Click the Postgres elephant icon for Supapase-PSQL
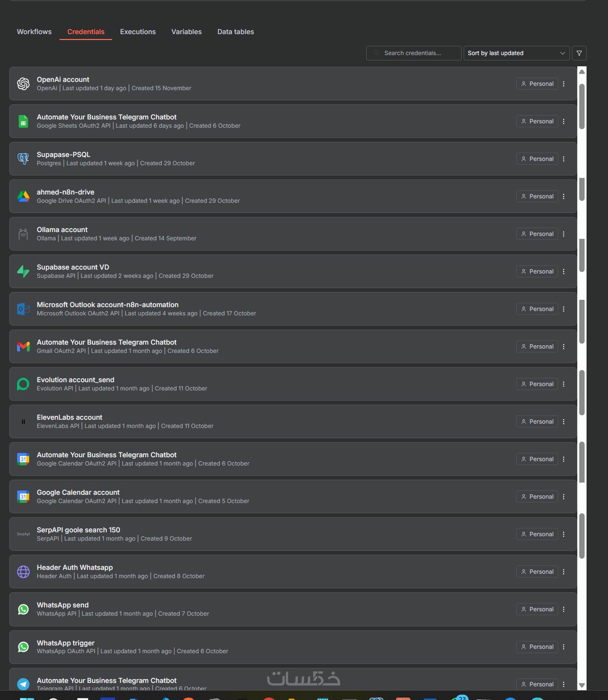Viewport: 608px width, 700px height. [23, 159]
